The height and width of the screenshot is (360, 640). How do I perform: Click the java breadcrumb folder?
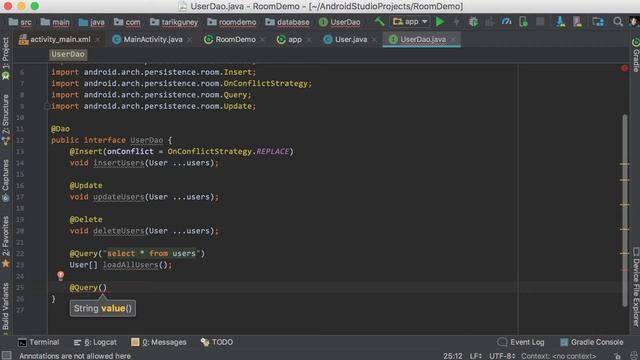(x=91, y=22)
